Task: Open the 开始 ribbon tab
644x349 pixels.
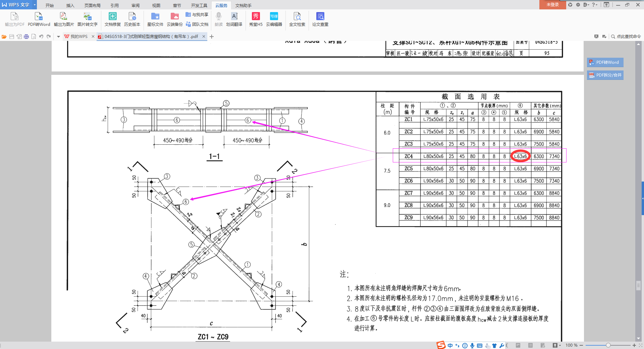Action: pyautogui.click(x=50, y=5)
